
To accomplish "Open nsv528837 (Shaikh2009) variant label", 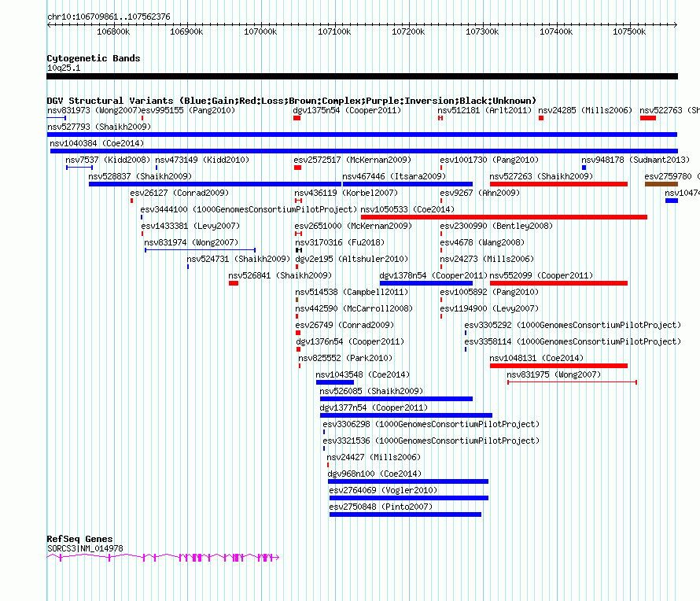I will click(x=140, y=176).
